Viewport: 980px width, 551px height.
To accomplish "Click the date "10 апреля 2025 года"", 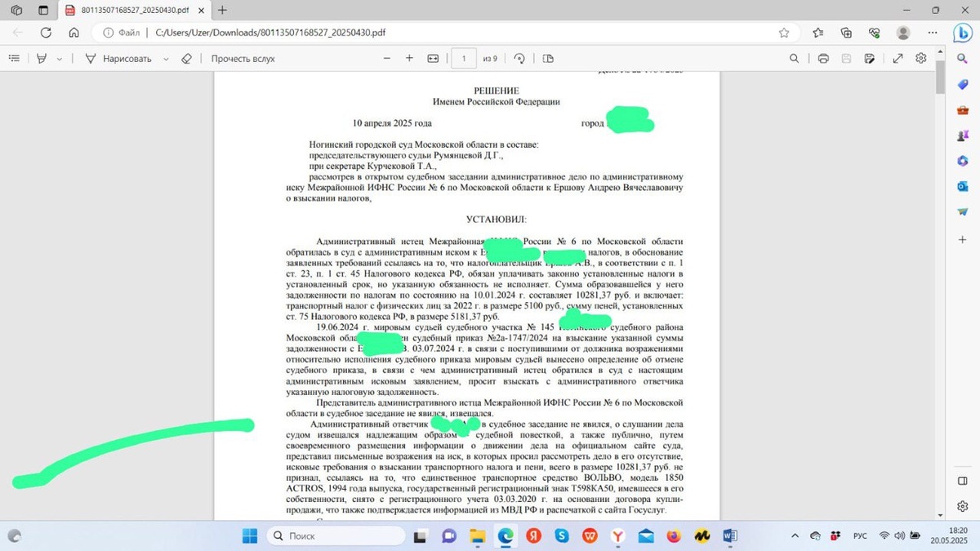I will (x=392, y=123).
